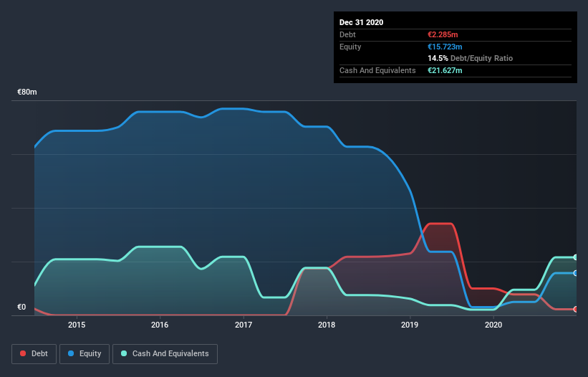588x377 pixels.
Task: Click the €15.723m equity value in tooltip
Action: click(x=445, y=47)
